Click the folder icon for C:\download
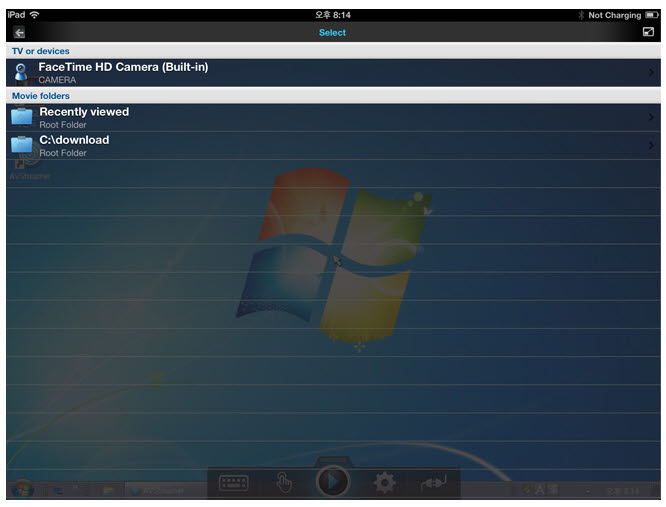666x507 pixels. (22, 144)
